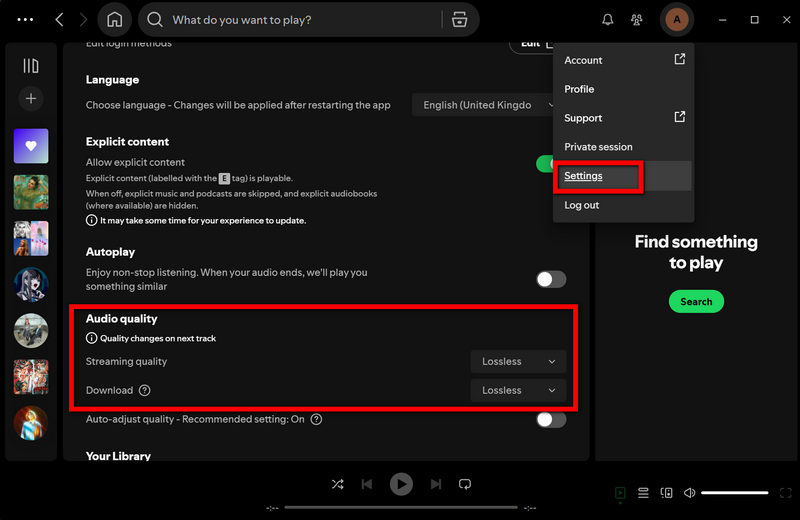Open Streaming quality Lossless dropdown

518,361
